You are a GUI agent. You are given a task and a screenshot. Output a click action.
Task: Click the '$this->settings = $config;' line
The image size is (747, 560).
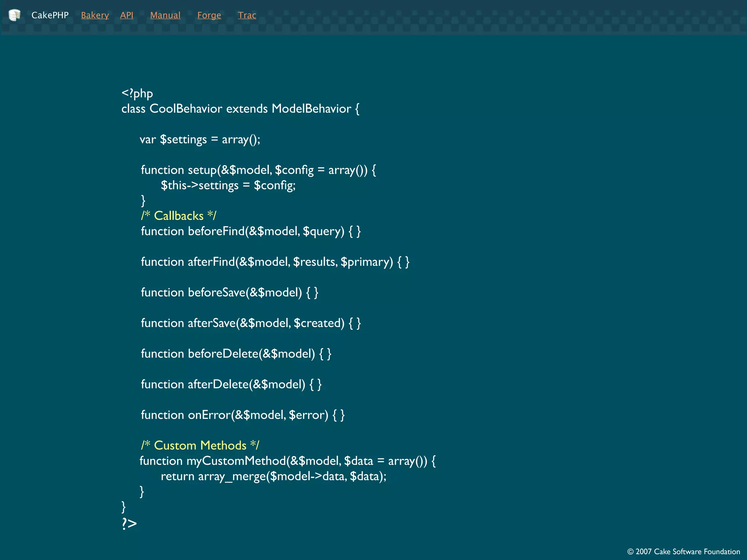pos(228,185)
